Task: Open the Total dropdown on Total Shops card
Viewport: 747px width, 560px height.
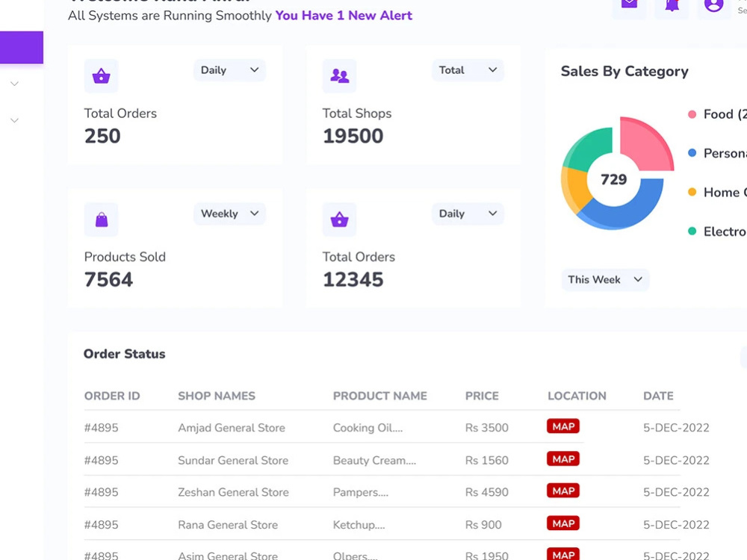Action: pos(468,70)
